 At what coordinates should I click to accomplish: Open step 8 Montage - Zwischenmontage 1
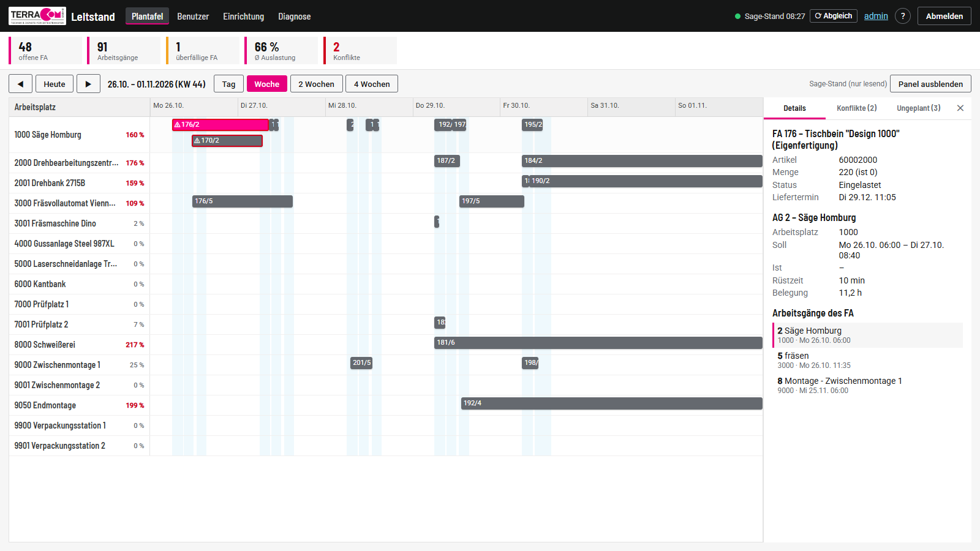[x=867, y=385]
